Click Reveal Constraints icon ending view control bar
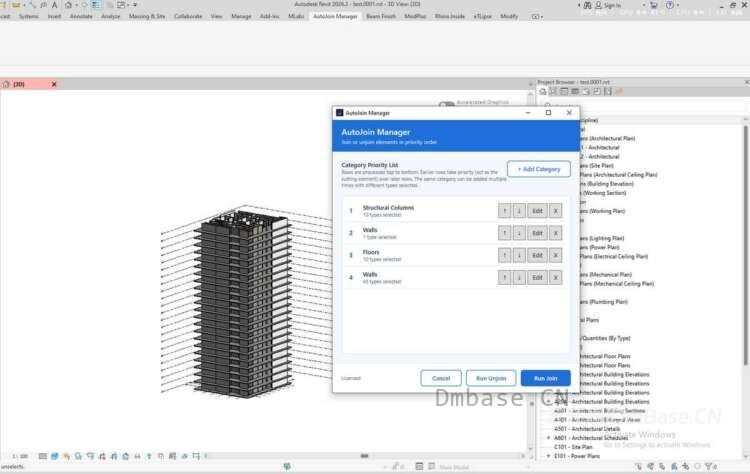 pos(196,456)
